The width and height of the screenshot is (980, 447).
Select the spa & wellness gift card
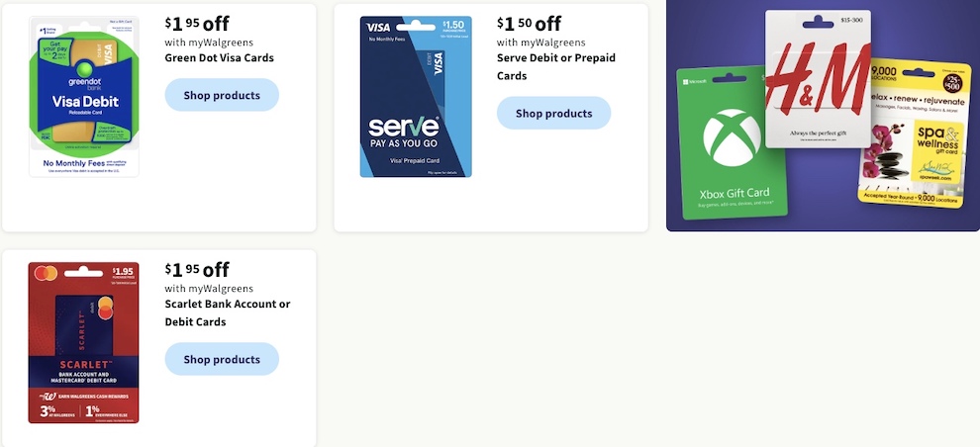pyautogui.click(x=914, y=133)
